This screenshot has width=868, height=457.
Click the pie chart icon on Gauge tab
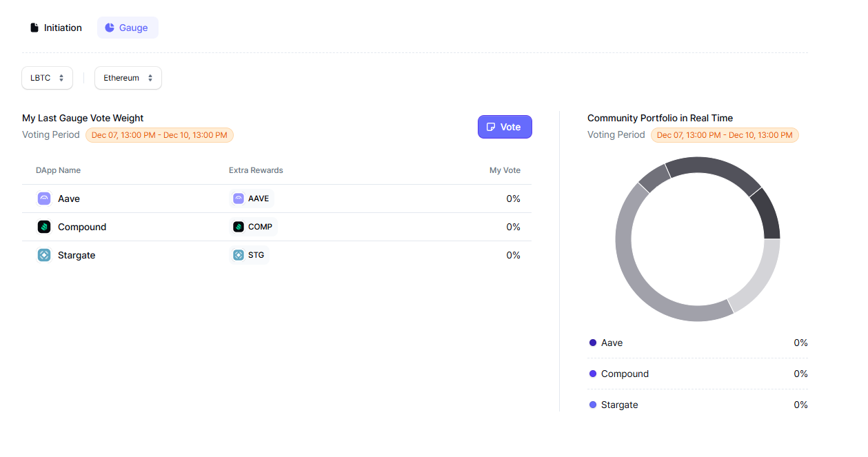(110, 28)
